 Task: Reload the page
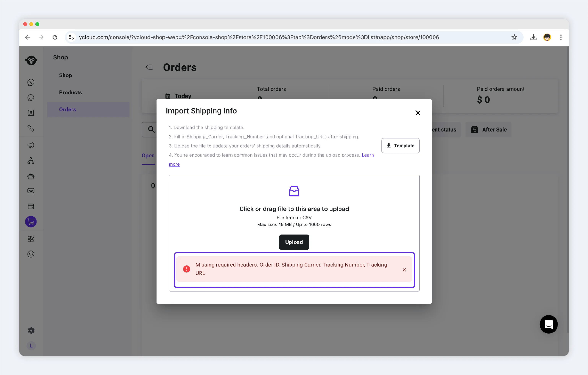click(x=55, y=37)
